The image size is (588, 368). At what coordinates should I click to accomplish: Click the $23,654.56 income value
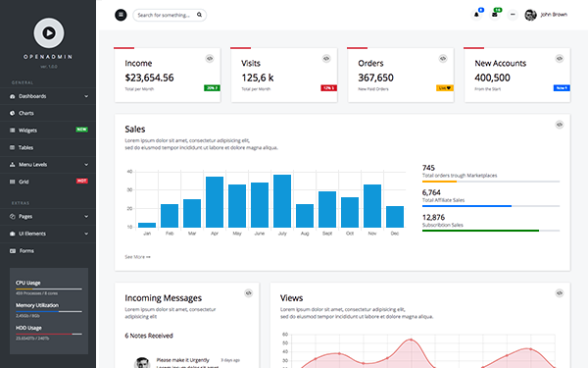149,78
